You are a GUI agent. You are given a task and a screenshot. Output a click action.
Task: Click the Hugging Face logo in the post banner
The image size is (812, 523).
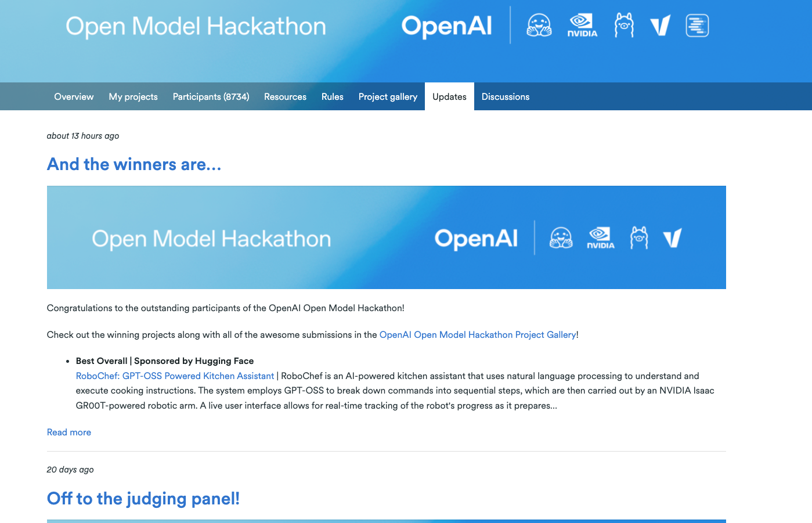point(561,237)
